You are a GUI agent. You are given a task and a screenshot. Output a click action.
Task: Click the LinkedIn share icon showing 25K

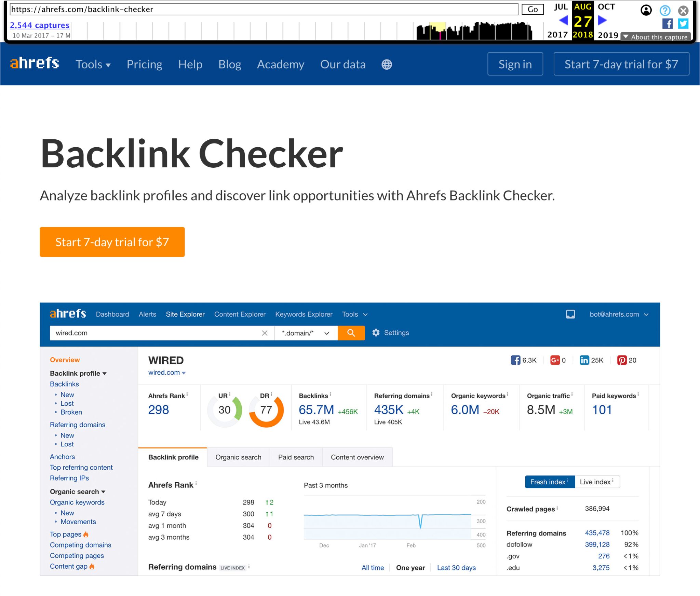(x=584, y=360)
